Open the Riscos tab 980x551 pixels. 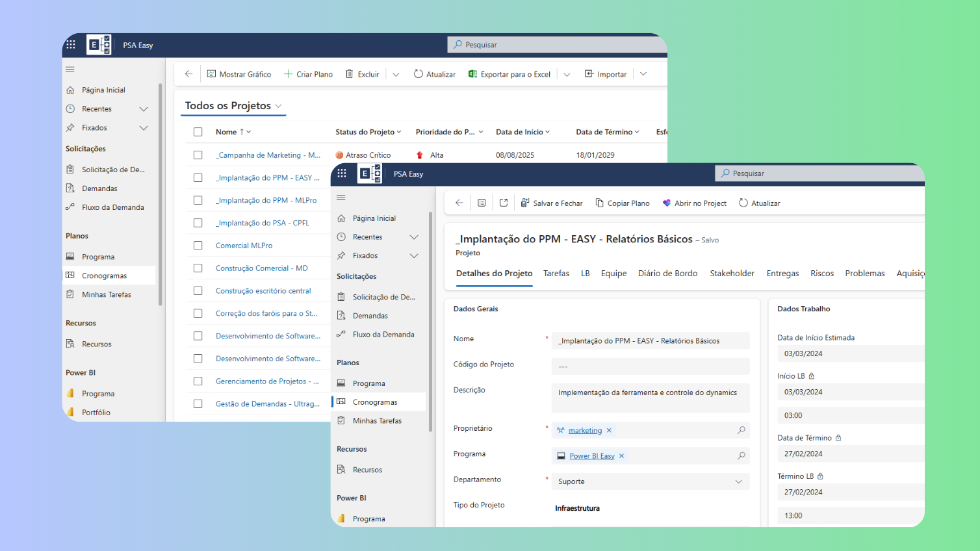click(x=821, y=274)
